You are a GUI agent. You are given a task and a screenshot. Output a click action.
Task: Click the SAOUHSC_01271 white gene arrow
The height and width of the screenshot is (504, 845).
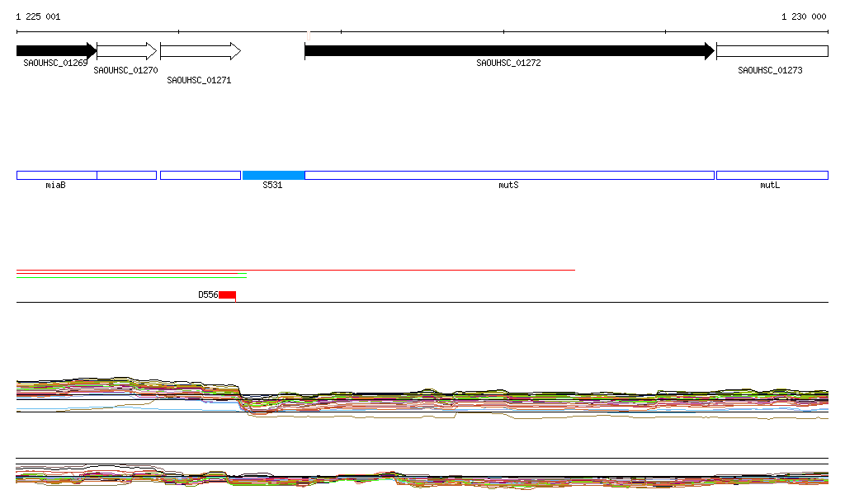201,51
